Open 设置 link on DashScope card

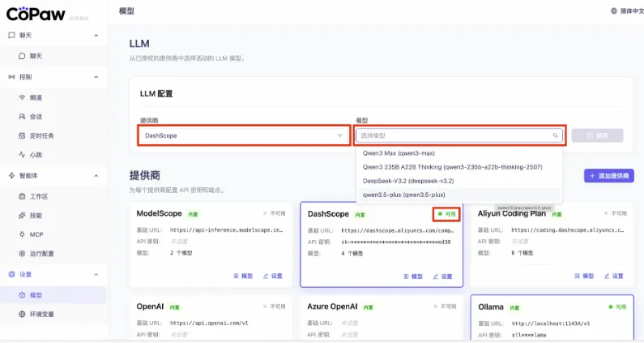pos(443,277)
